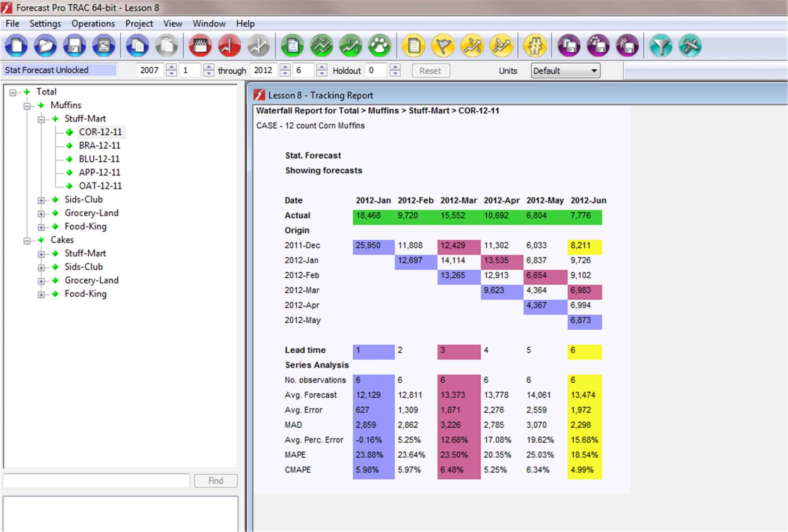Select the COR-12-11 tree item
Screen dimensions: 788x532
tap(100, 132)
